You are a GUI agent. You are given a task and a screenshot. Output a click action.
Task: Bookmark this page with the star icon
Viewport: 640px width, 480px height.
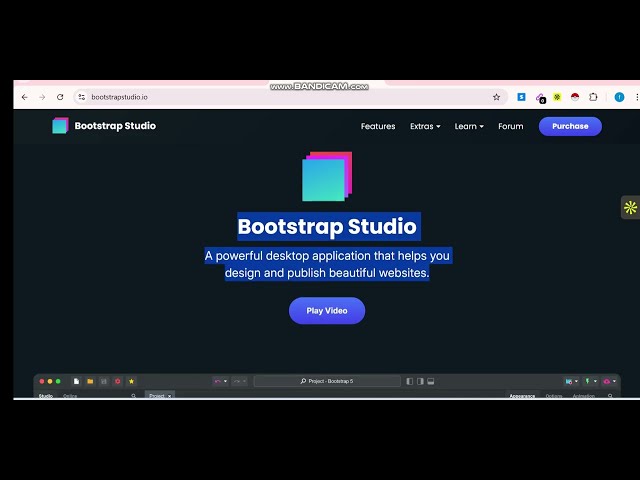496,97
